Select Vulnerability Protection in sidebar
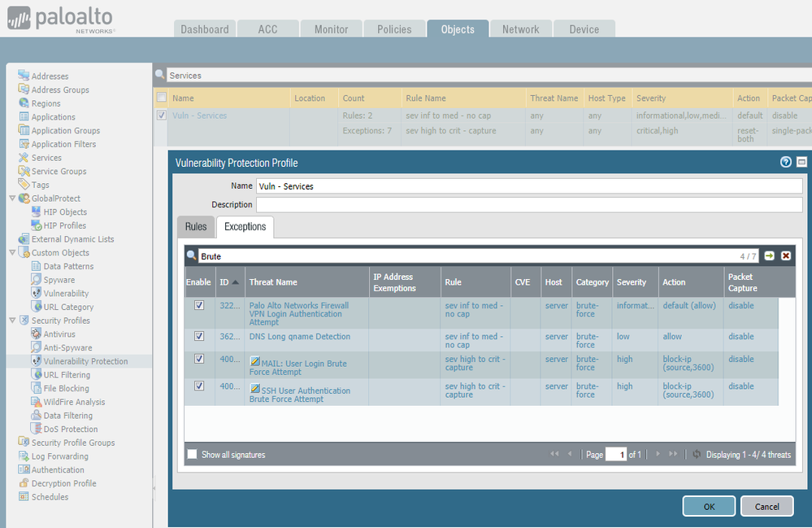This screenshot has width=812, height=528. (x=85, y=360)
